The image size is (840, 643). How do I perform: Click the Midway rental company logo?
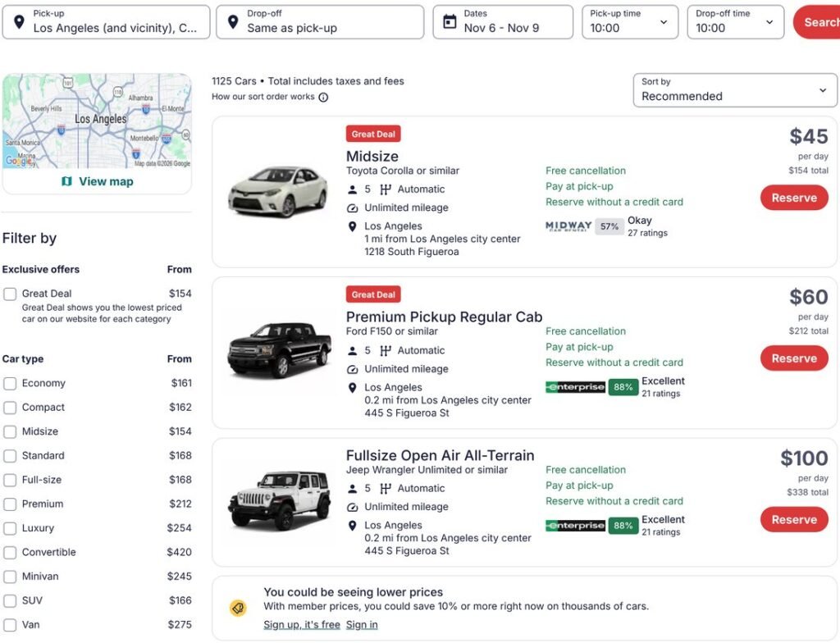[568, 226]
